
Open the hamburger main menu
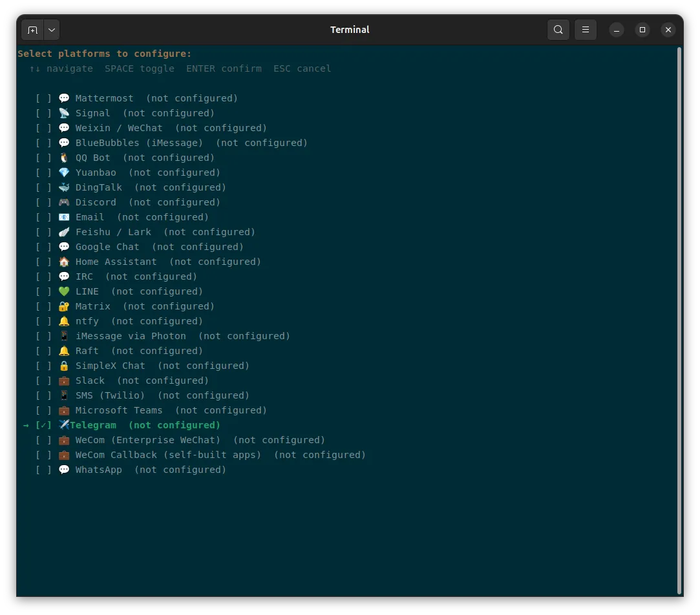pyautogui.click(x=585, y=30)
